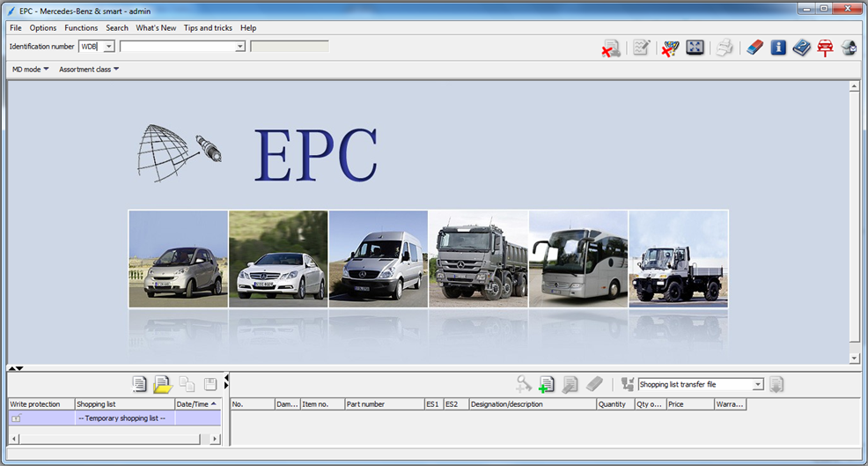Click shopping list horizontal scrollbar right arrow

216,439
